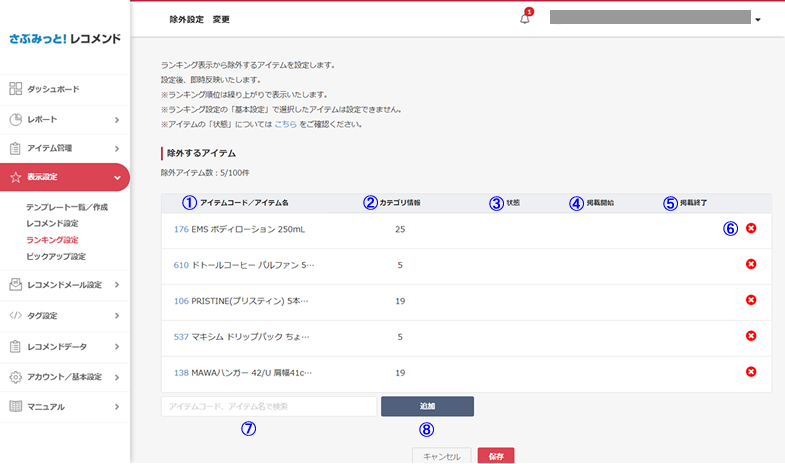Click category value 19 in PRISTINE row
The image size is (785, 464).
[400, 301]
